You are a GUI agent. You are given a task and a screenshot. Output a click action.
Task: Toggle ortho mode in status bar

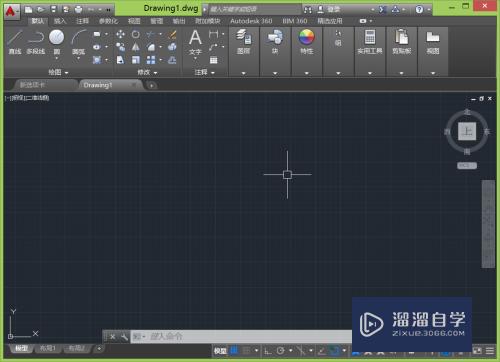pyautogui.click(x=268, y=351)
